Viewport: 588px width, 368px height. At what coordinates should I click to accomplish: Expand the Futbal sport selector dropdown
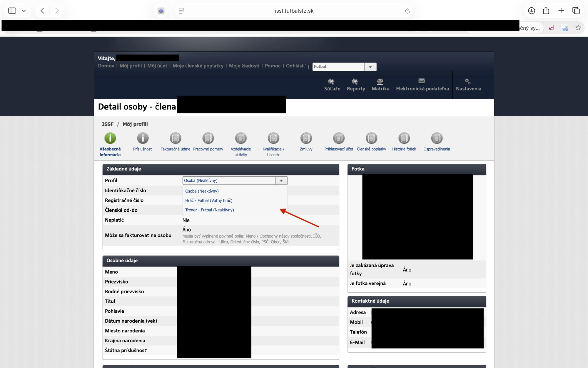[370, 67]
